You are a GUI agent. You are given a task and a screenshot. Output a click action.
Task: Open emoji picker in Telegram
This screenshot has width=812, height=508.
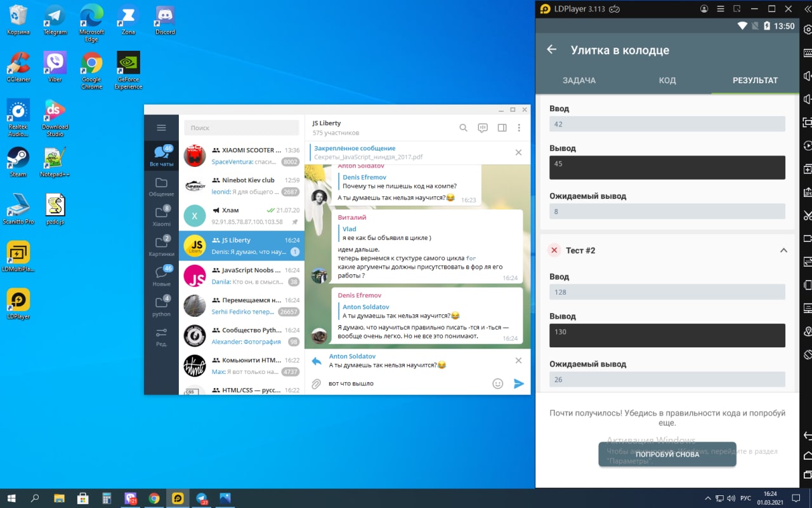tap(498, 384)
